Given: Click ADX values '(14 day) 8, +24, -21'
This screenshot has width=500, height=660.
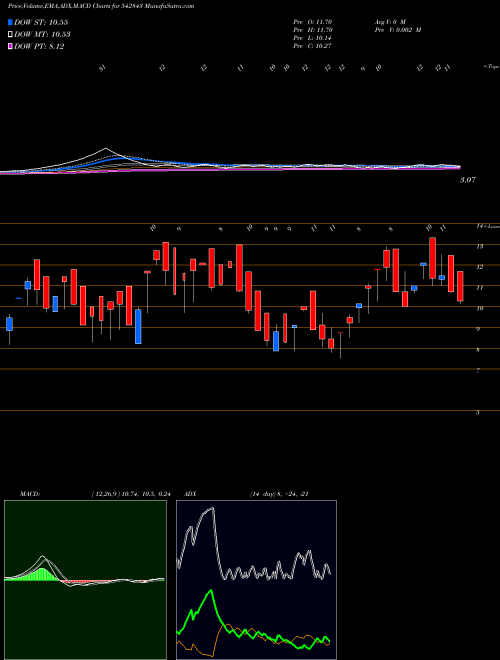Looking at the screenshot, I should pyautogui.click(x=279, y=494).
